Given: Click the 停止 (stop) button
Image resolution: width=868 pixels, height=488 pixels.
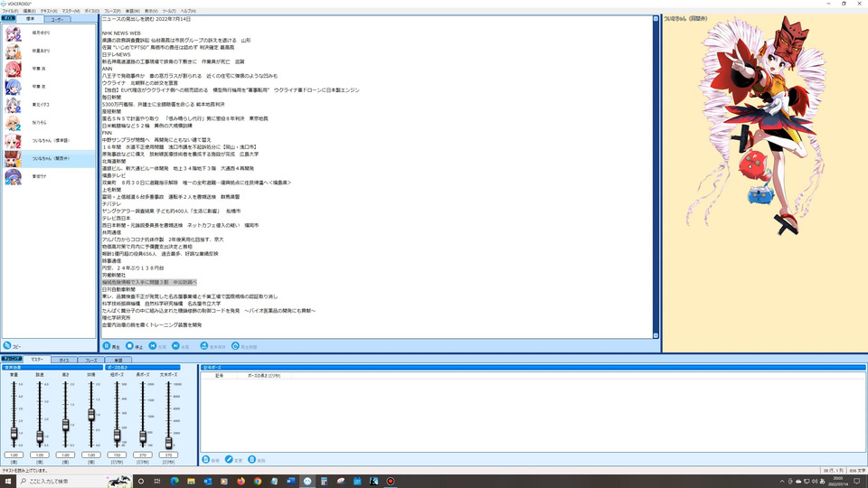Looking at the screenshot, I should click(x=134, y=346).
